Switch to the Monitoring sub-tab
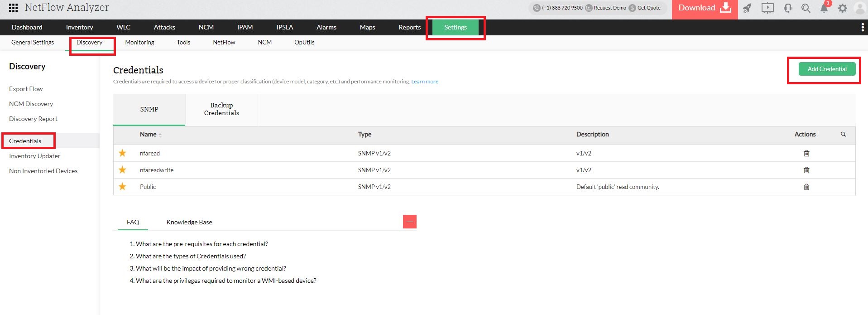Image resolution: width=868 pixels, height=315 pixels. pos(139,42)
